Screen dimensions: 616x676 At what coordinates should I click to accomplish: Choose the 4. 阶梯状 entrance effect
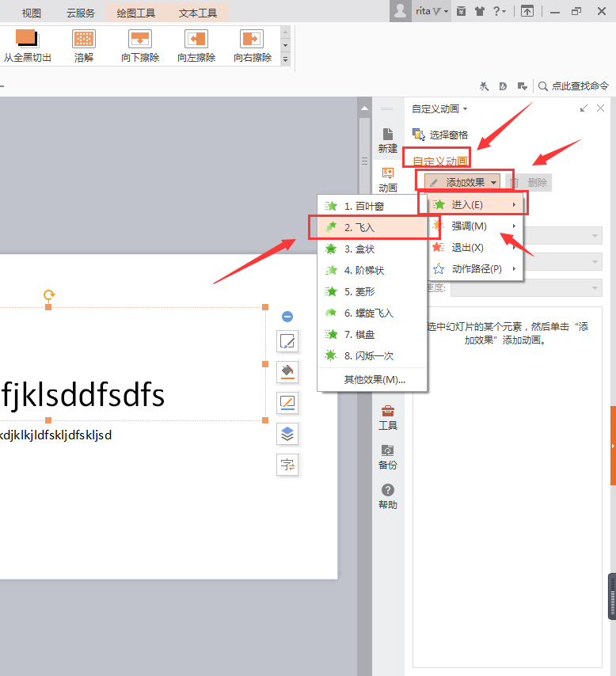pyautogui.click(x=372, y=270)
